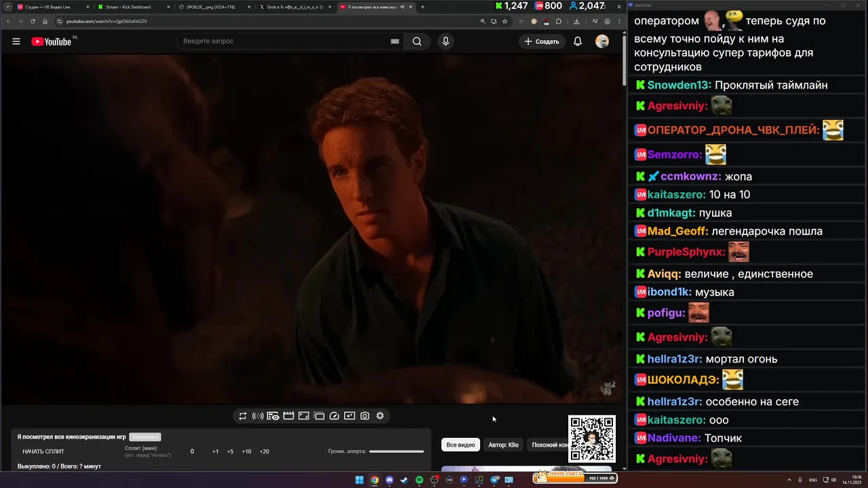This screenshot has width=868, height=488.
Task: Open OBS Studio from the taskbar
Action: pyautogui.click(x=434, y=480)
